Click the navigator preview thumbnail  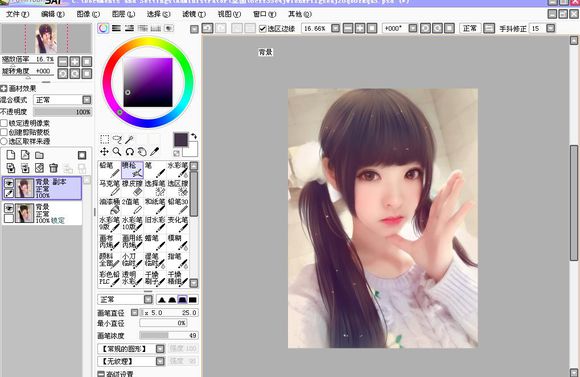[46, 38]
